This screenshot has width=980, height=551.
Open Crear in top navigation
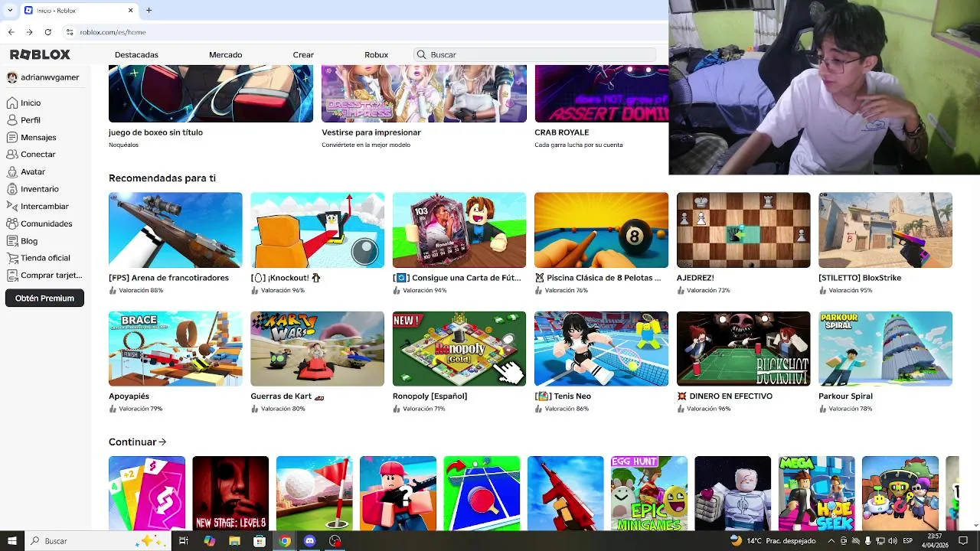(x=303, y=54)
